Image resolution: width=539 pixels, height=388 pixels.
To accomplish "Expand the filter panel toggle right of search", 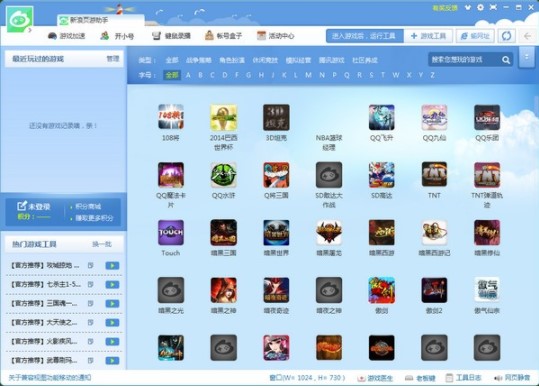I will 526,58.
